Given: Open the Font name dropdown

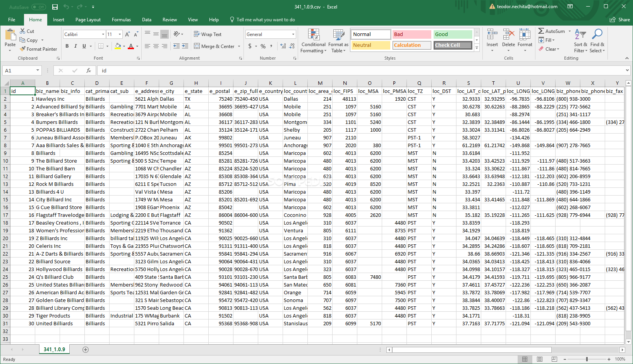Looking at the screenshot, I should point(103,34).
